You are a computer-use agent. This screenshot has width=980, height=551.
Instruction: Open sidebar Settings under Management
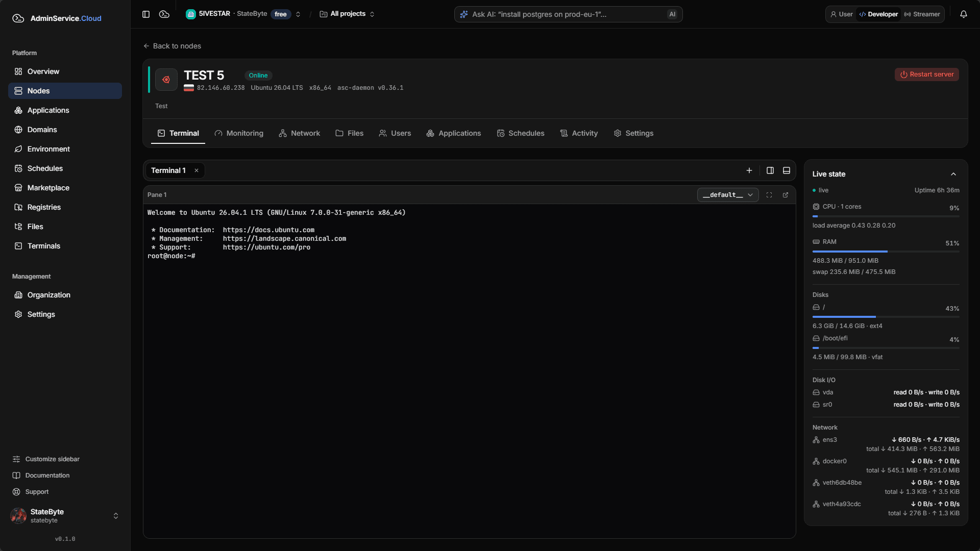(x=65, y=314)
